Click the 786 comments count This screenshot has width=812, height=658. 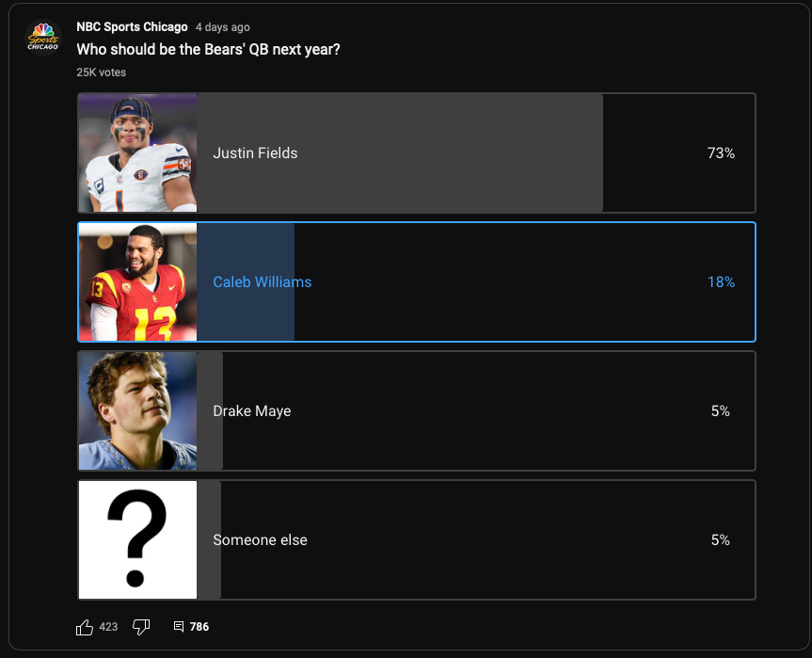coord(199,627)
